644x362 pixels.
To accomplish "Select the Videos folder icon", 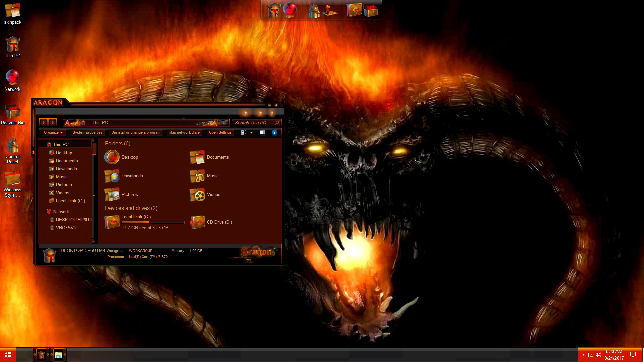I will coord(197,195).
